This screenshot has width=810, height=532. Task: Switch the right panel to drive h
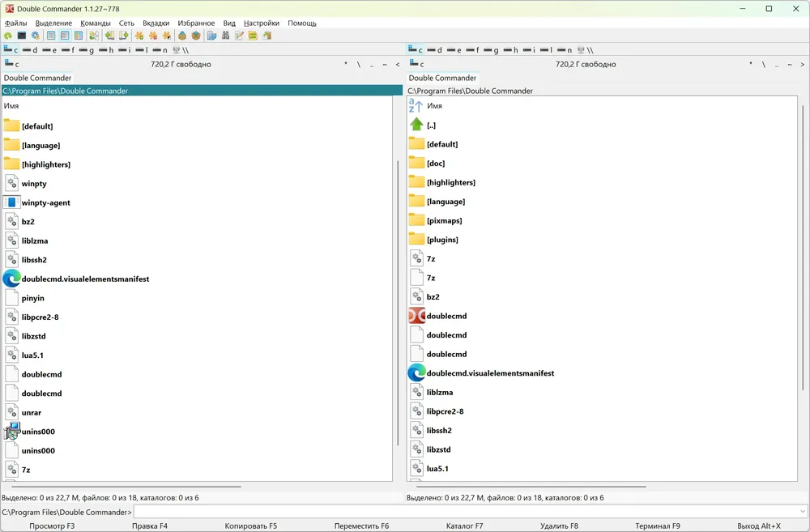510,50
